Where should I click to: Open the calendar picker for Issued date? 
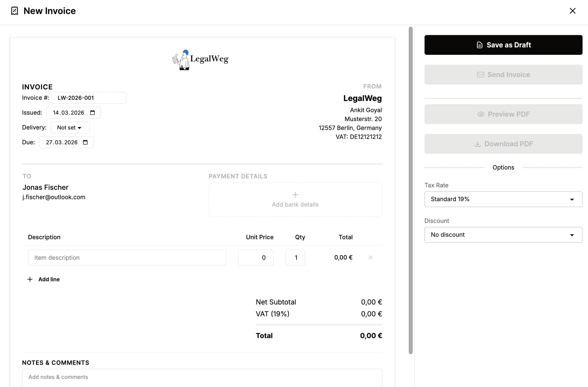coord(93,112)
